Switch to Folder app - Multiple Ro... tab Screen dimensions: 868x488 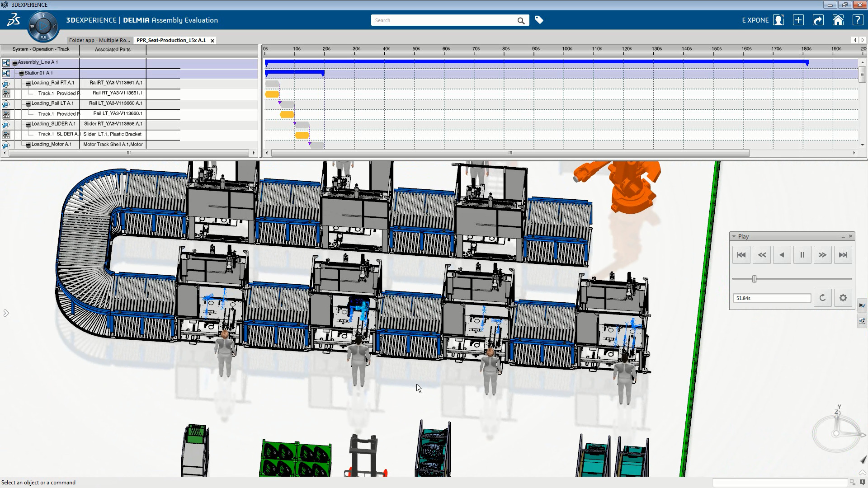pos(99,40)
